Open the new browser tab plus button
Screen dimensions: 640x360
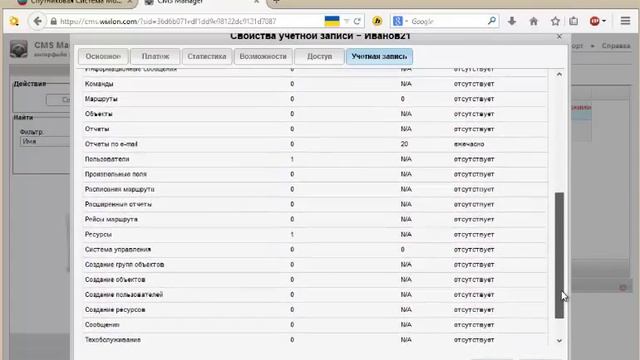(x=276, y=2)
